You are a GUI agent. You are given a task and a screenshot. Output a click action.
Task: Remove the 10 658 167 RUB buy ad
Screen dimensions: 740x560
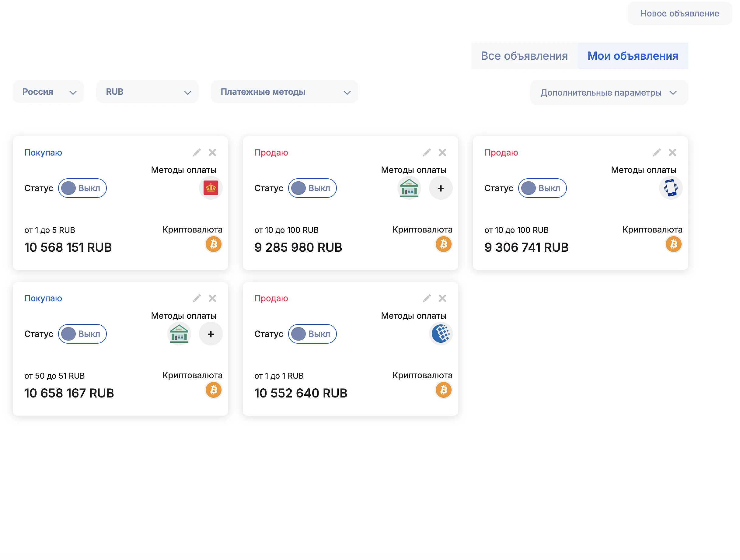tap(212, 298)
